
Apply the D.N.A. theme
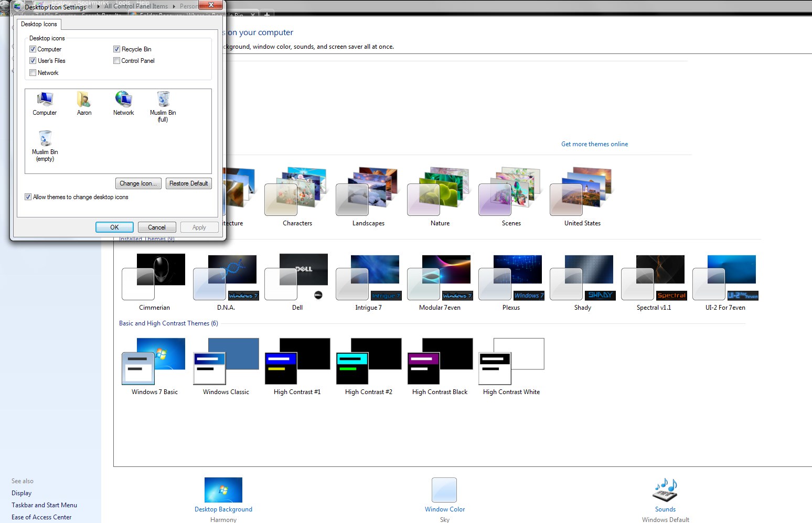[226, 282]
